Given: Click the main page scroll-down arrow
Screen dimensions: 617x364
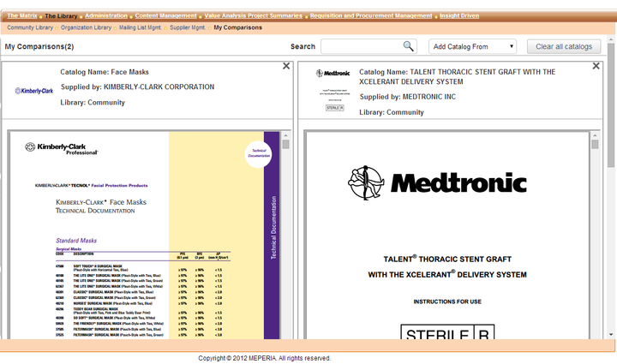Looking at the screenshot, I should tap(611, 335).
